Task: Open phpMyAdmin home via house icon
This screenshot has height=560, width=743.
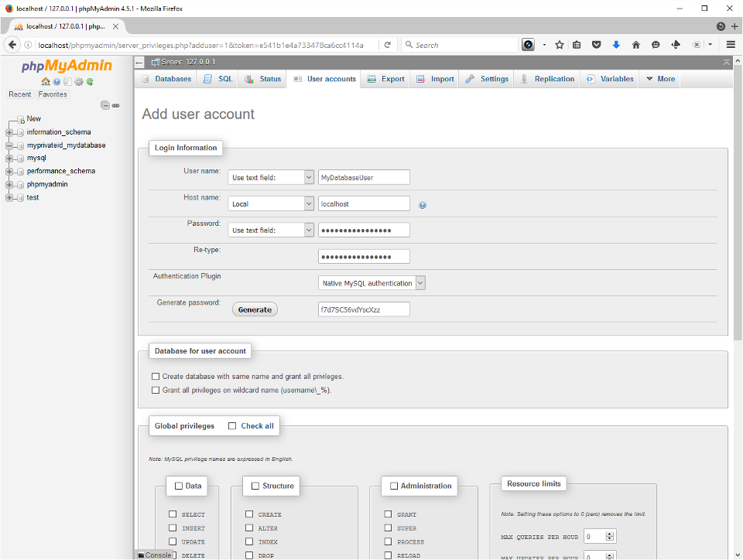Action: [46, 81]
